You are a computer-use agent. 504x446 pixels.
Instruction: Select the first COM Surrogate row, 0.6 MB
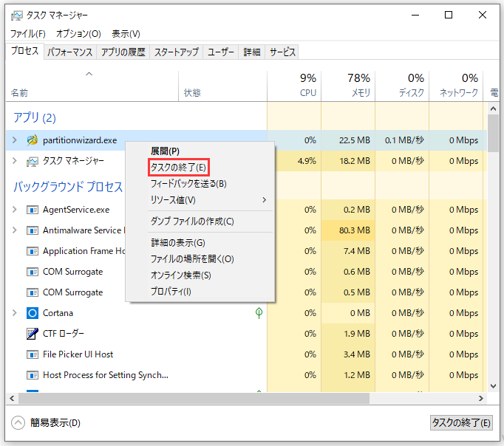(x=246, y=272)
